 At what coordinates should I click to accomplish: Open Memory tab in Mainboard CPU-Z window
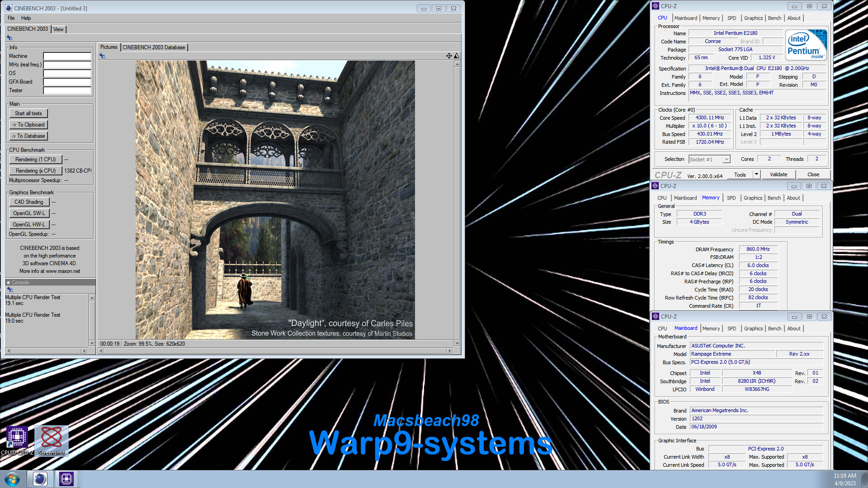(711, 328)
